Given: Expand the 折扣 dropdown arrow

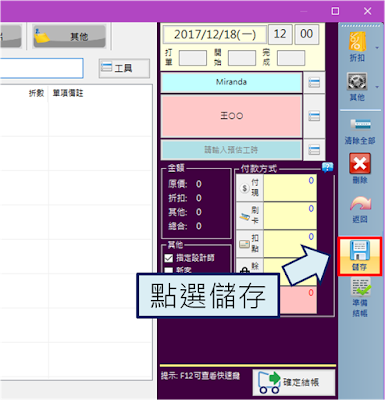Looking at the screenshot, I should point(377,48).
